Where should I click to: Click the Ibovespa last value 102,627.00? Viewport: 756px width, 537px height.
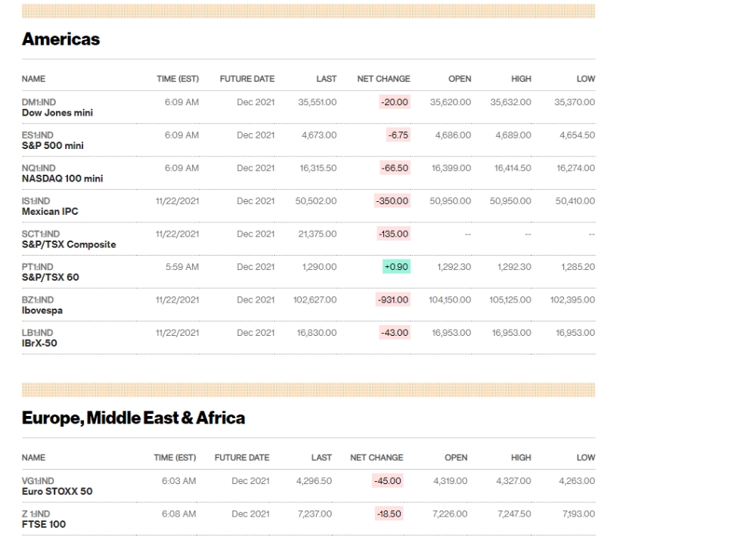coord(314,300)
